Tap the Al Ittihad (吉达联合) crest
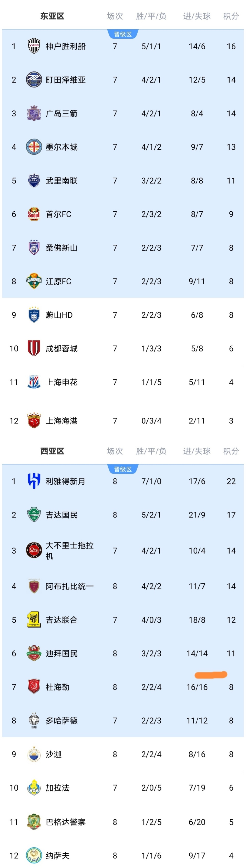Image resolution: width=246 pixels, height=868 pixels. (34, 620)
